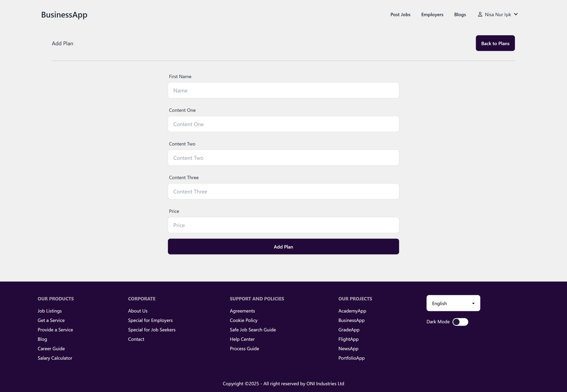Submit the form with Add Plan button
The image size is (567, 392).
click(x=283, y=247)
